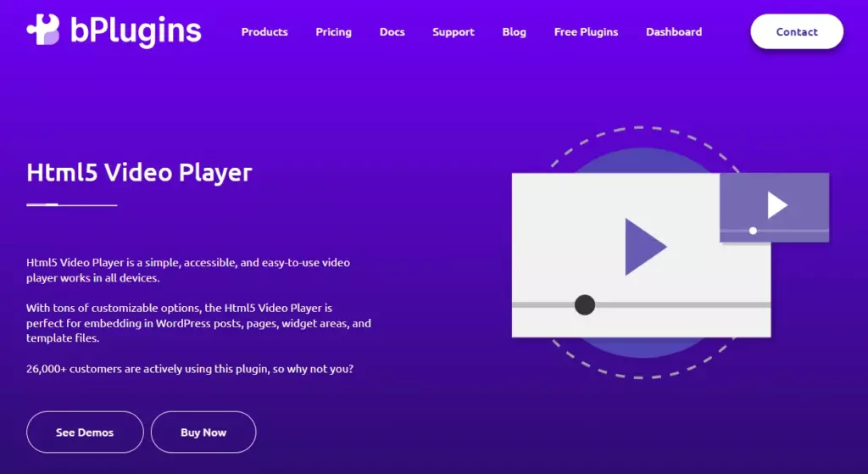The height and width of the screenshot is (474, 868).
Task: Go to the Pricing page
Action: [x=334, y=32]
